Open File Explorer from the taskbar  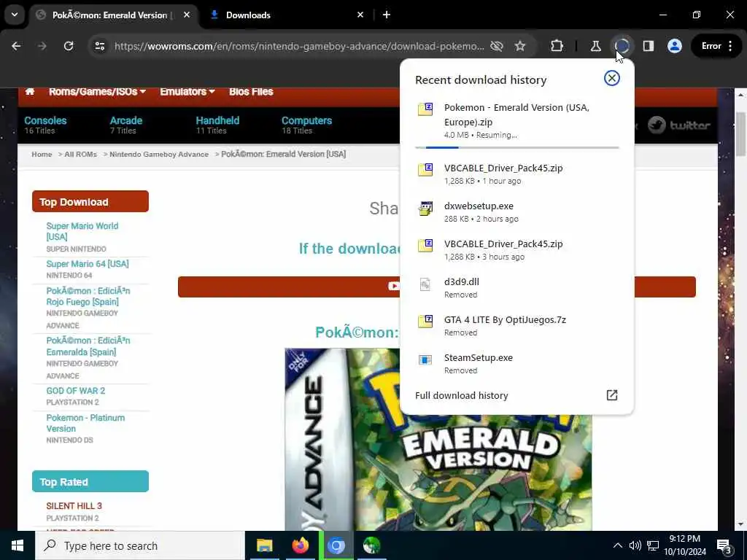pos(264,545)
